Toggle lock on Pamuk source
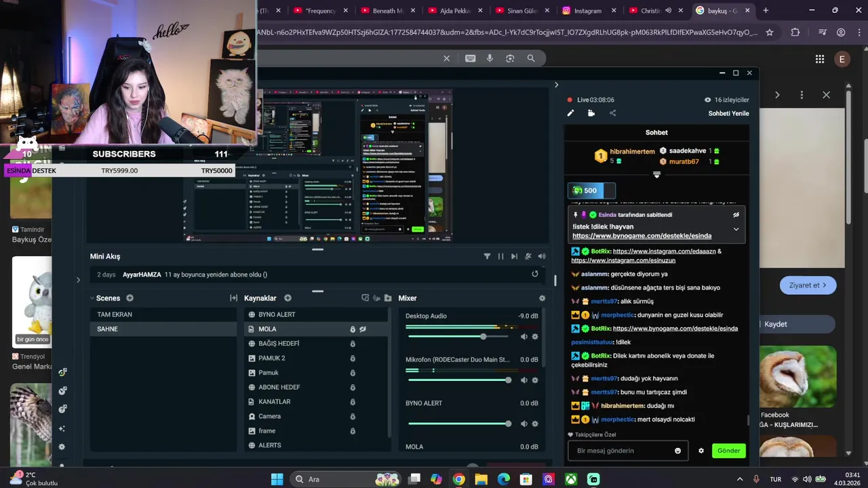This screenshot has width=868, height=488. [353, 373]
